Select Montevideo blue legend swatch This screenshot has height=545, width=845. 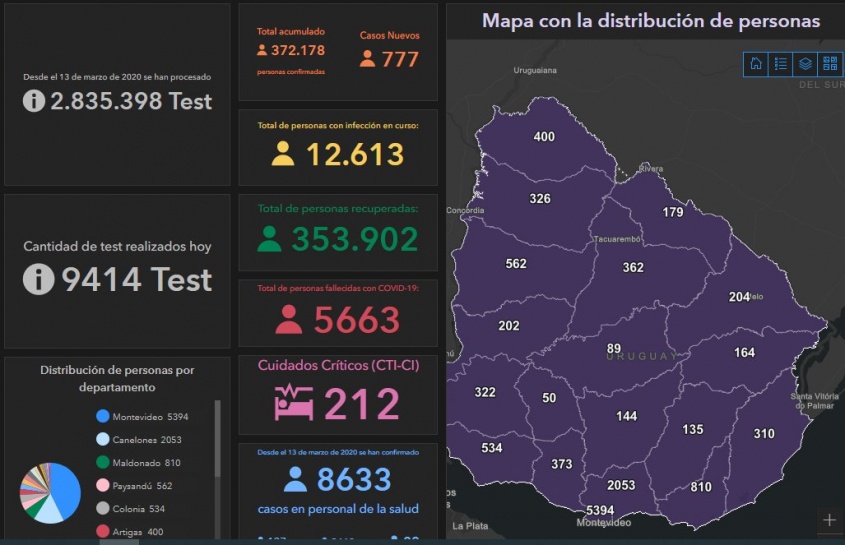[x=103, y=416]
